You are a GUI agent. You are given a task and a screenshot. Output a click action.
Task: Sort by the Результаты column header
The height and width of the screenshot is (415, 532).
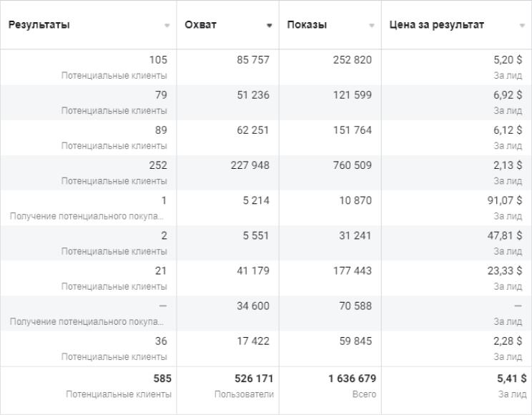pos(39,25)
